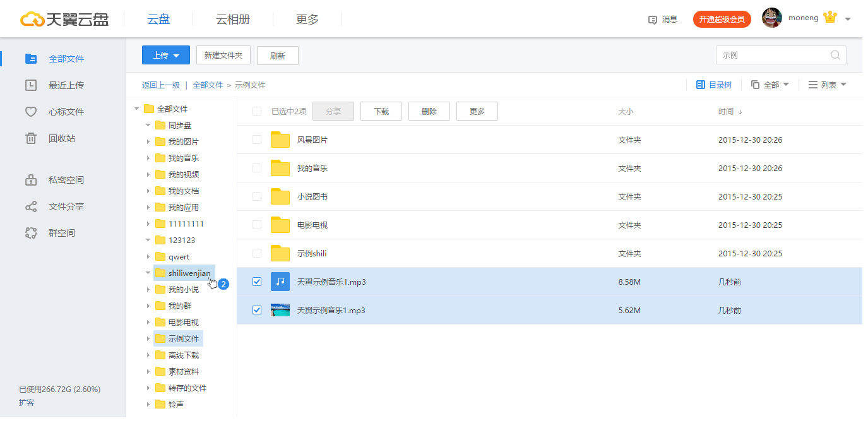The width and height of the screenshot is (868, 423).
Task: Toggle the 目录树 directory tree view
Action: (713, 84)
